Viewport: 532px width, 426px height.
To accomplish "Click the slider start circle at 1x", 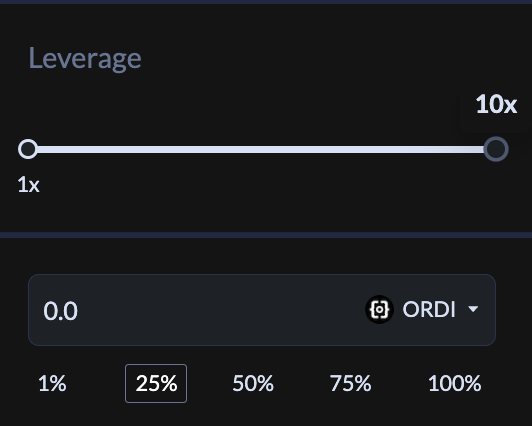I will pyautogui.click(x=28, y=149).
